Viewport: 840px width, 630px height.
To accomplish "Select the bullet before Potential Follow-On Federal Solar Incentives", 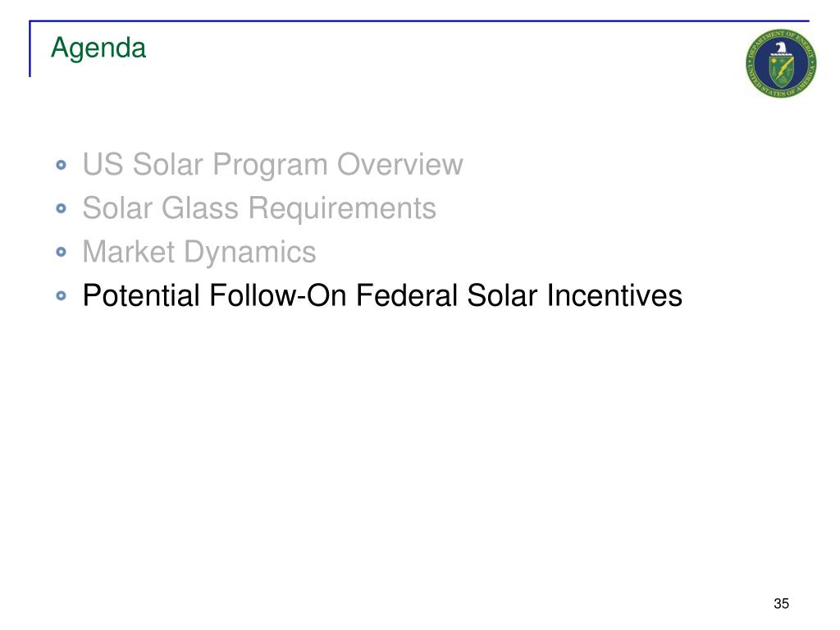I will [61, 295].
